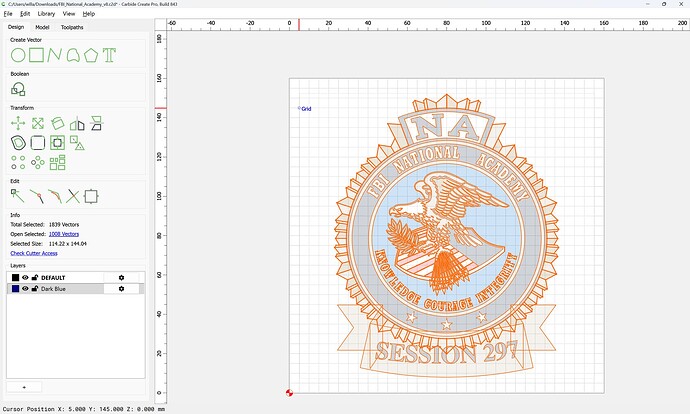Switch to the Model tab
This screenshot has height=414, width=690.
tap(42, 27)
